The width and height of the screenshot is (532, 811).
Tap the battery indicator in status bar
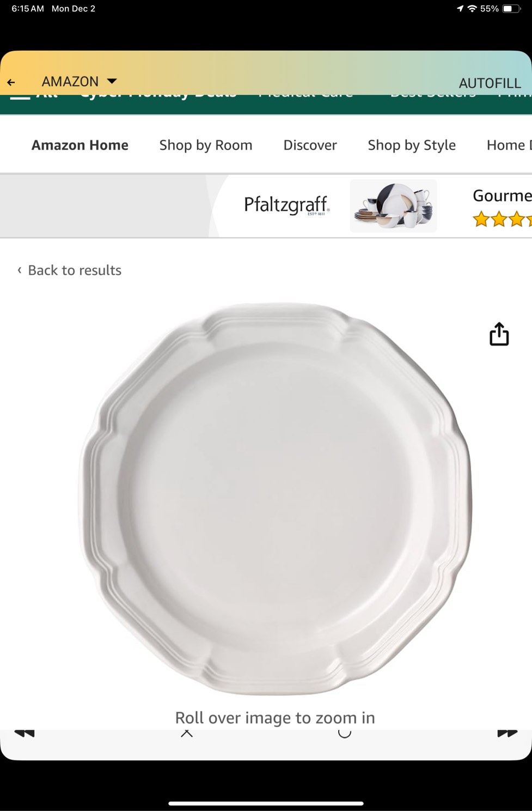point(511,9)
